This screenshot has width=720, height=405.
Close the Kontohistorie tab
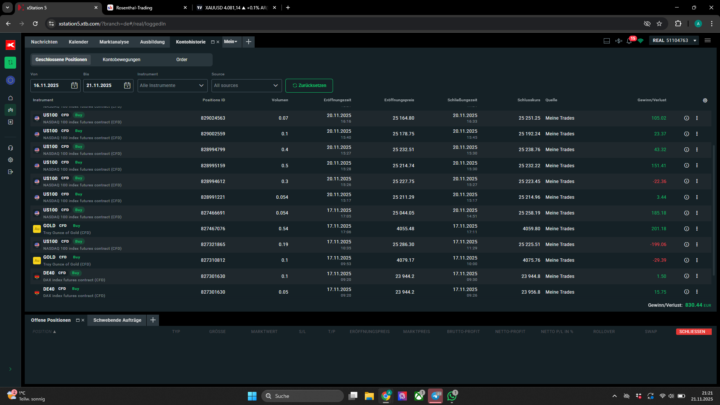point(218,42)
